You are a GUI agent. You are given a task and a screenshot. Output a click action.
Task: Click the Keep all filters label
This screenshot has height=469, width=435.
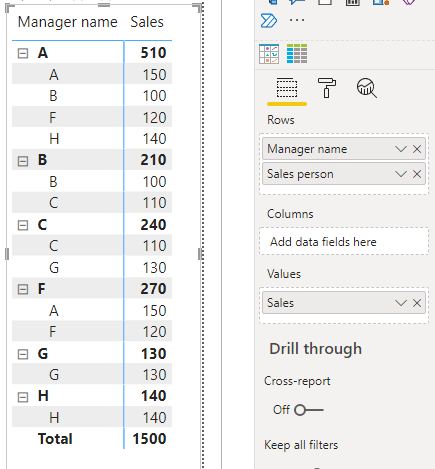301,445
